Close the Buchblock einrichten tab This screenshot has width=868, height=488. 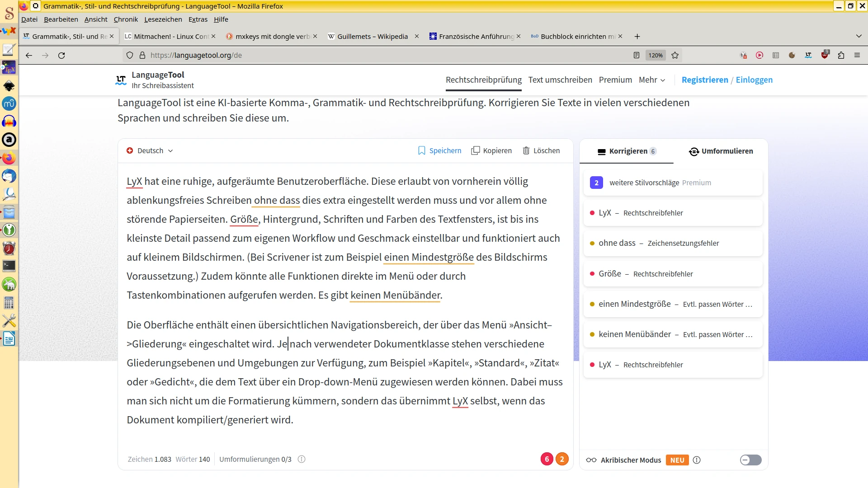620,36
